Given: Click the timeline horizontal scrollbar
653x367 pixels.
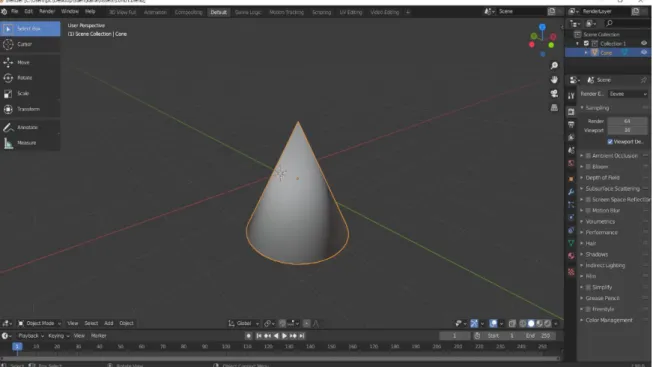Looking at the screenshot, I should pyautogui.click(x=280, y=358).
